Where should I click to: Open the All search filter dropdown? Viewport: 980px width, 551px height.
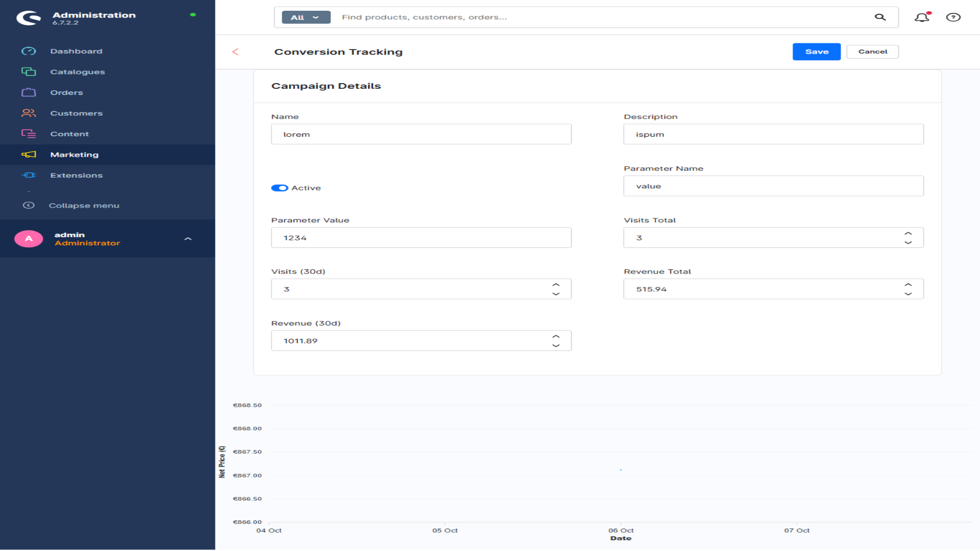pyautogui.click(x=306, y=17)
